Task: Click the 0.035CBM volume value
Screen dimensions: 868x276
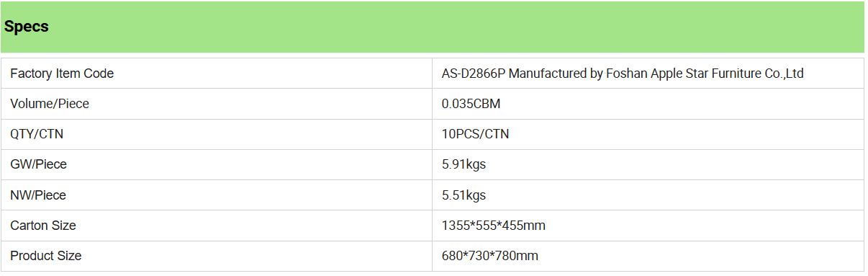Action: pos(471,104)
